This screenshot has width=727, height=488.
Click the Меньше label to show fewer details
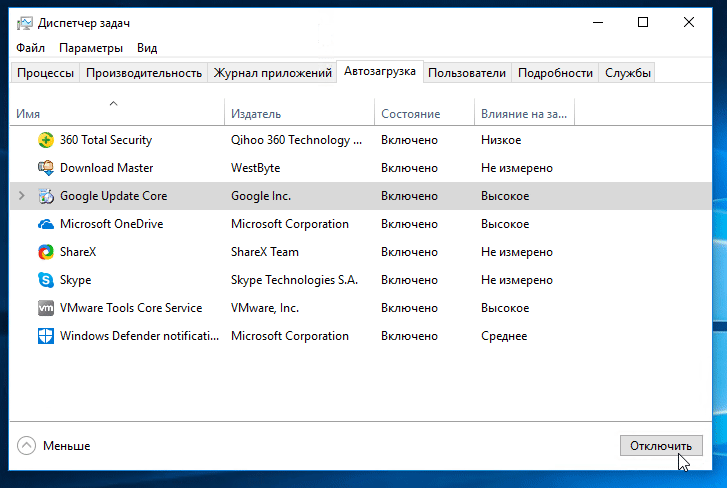[67, 446]
